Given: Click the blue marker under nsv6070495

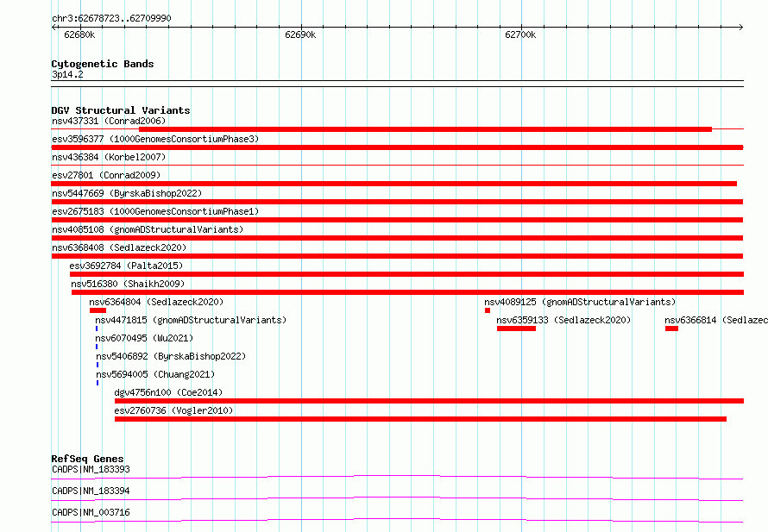Looking at the screenshot, I should point(97,347).
